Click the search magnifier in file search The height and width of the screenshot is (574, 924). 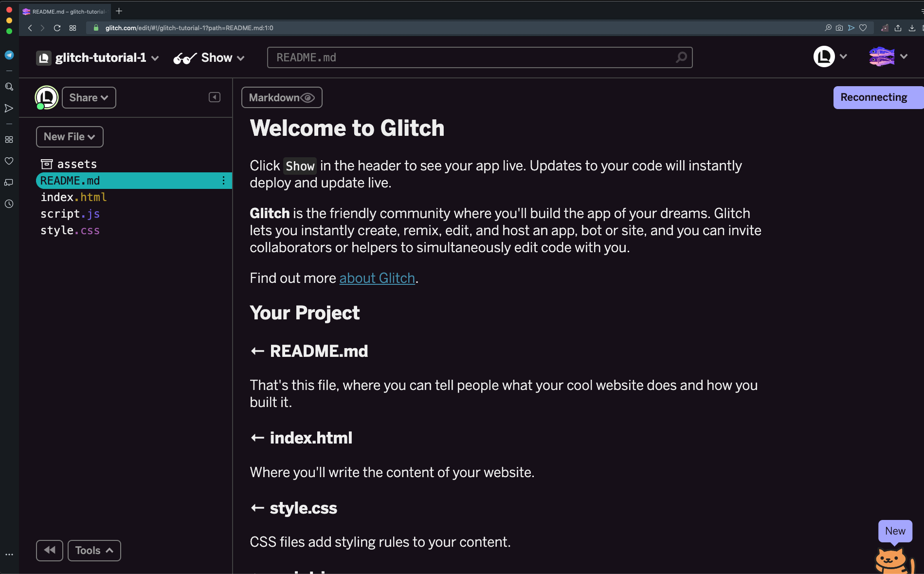682,57
